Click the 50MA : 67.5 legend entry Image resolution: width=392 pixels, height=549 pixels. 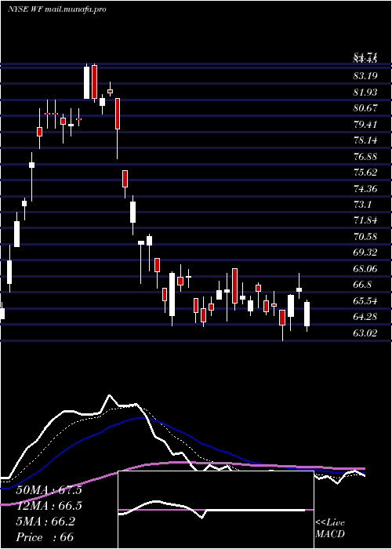pos(49,490)
